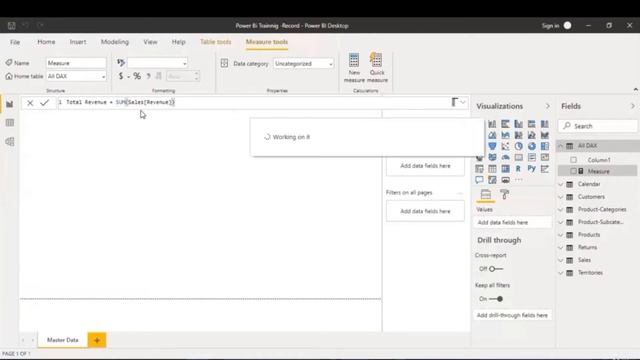Open the Modeling ribbon tab
Image resolution: width=640 pixels, height=360 pixels.
pyautogui.click(x=115, y=42)
